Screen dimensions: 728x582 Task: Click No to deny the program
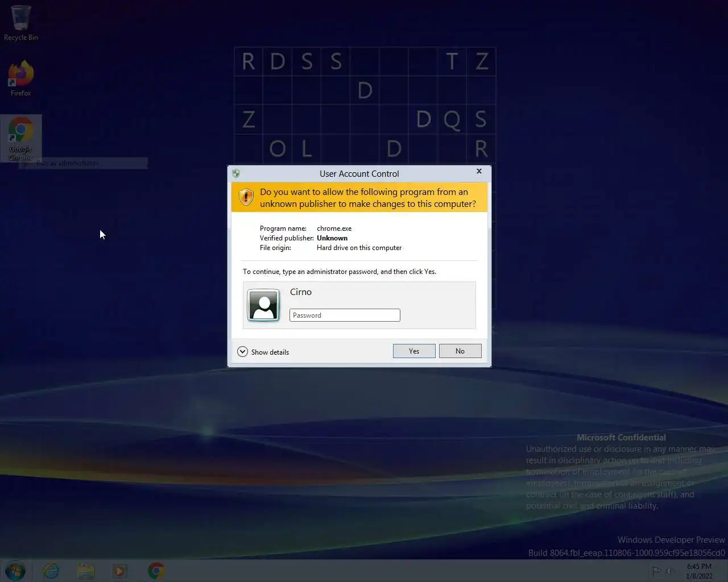460,351
